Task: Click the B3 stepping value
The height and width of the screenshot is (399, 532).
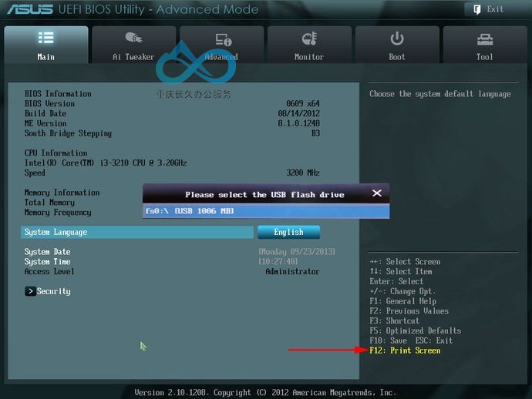Action: pyautogui.click(x=315, y=133)
